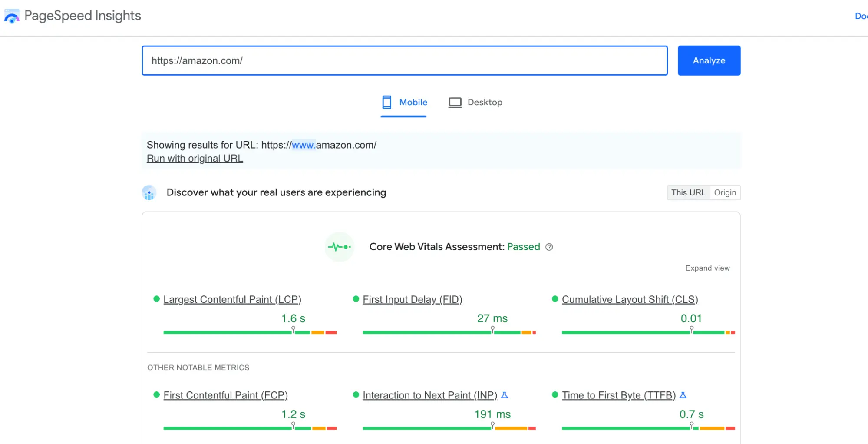This screenshot has height=444, width=868.
Task: Click the INP distribution bar
Action: coord(449,428)
